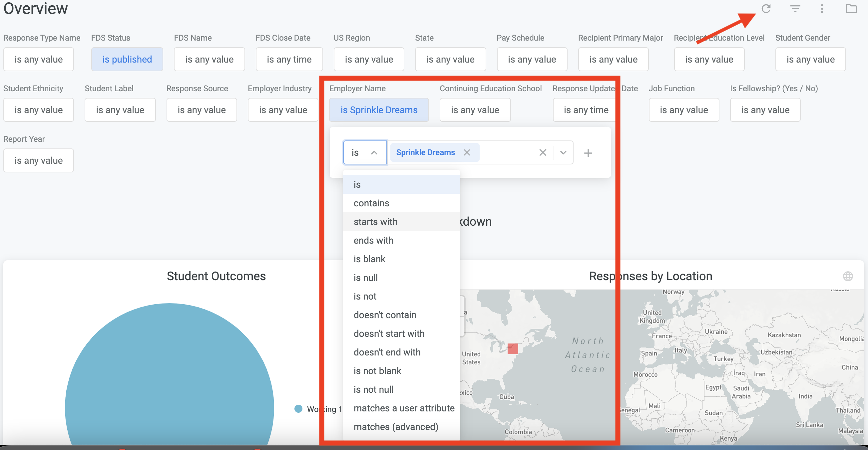Open Student Label filter
Image resolution: width=868 pixels, height=450 pixels.
coord(120,110)
